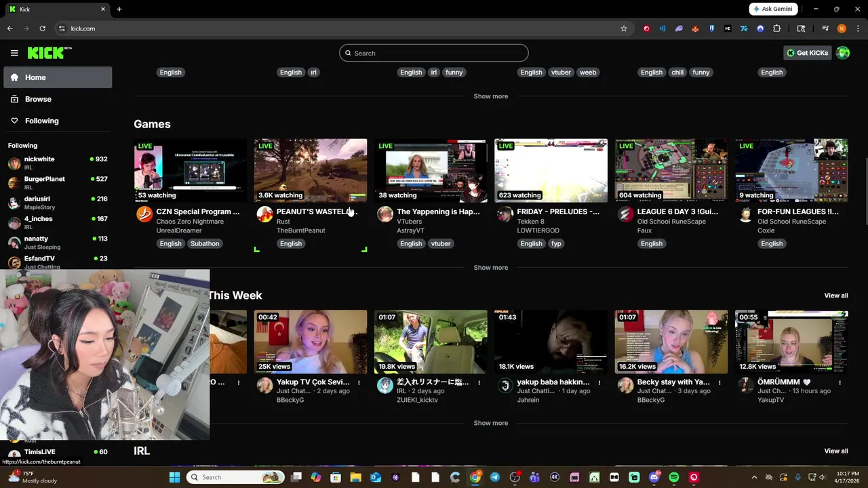Open Windows Start menu
The width and height of the screenshot is (868, 488).
click(x=174, y=477)
